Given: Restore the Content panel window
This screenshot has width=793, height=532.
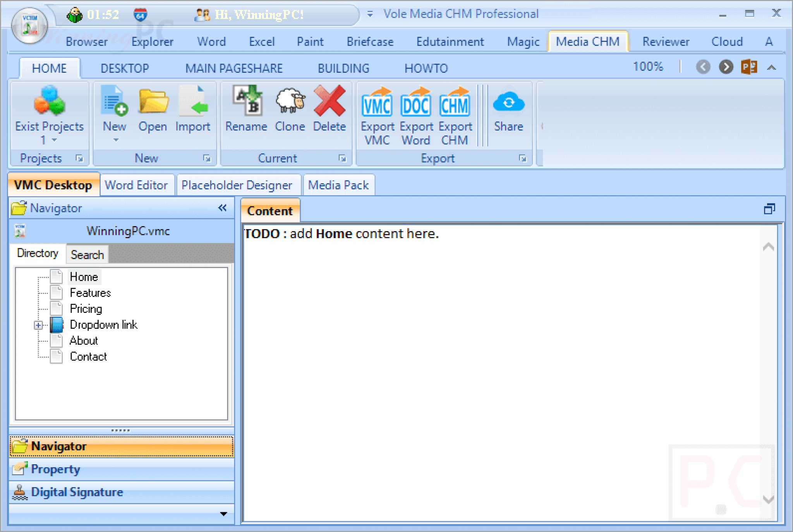Looking at the screenshot, I should [769, 209].
